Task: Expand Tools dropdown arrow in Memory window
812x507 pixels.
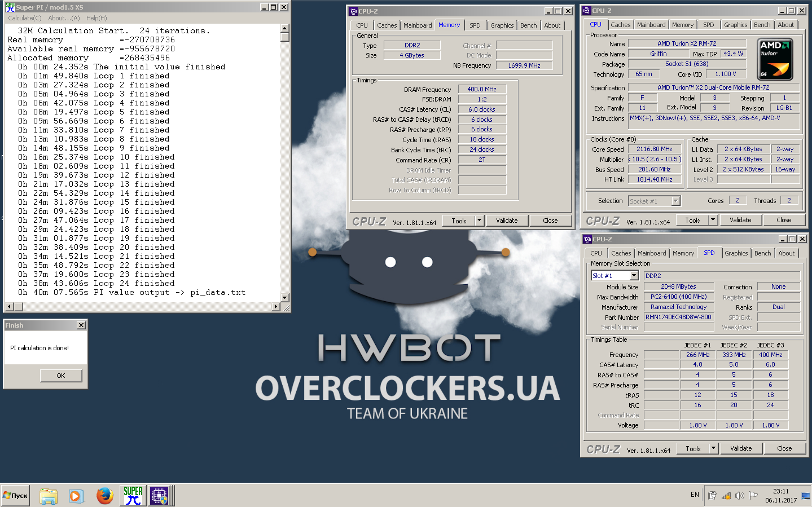Action: [x=480, y=221]
